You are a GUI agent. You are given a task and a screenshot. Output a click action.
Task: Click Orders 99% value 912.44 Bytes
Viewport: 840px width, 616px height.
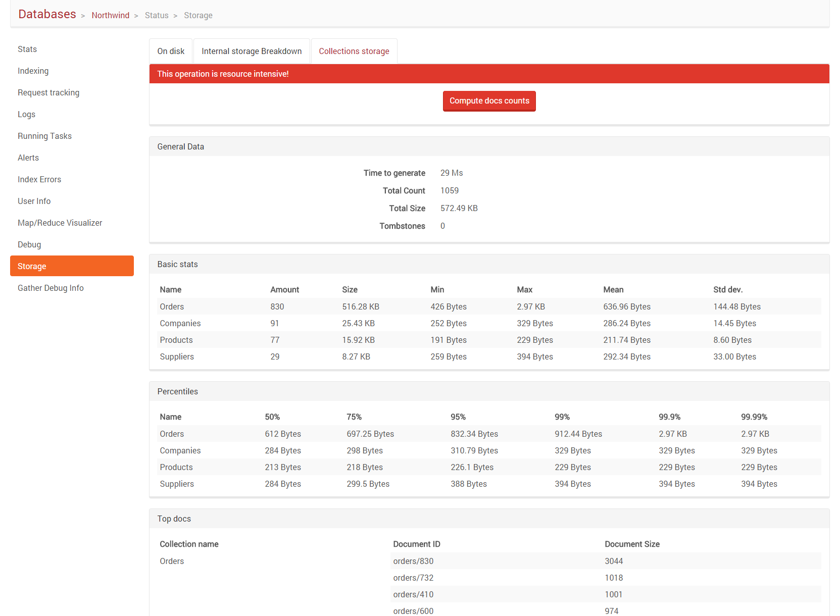coord(578,434)
